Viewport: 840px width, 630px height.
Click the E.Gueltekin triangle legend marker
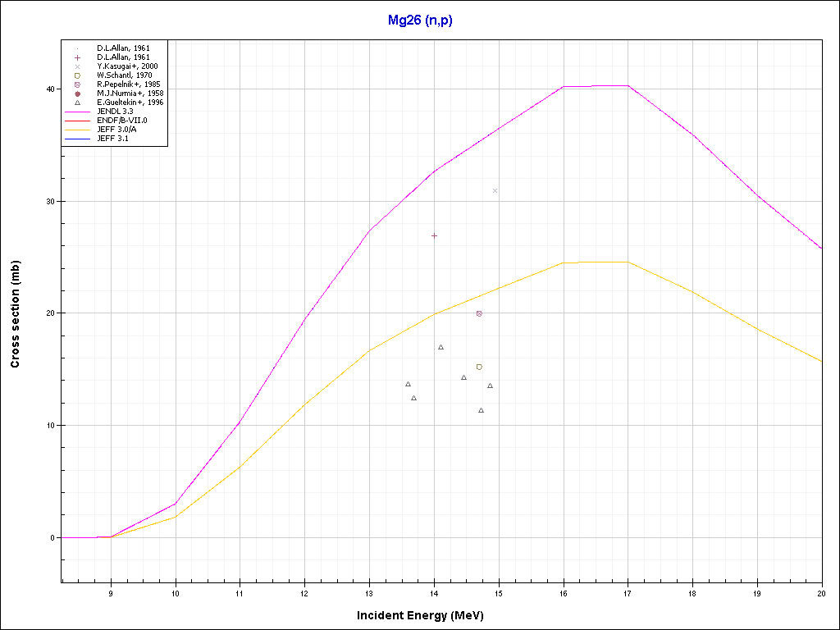pos(76,103)
